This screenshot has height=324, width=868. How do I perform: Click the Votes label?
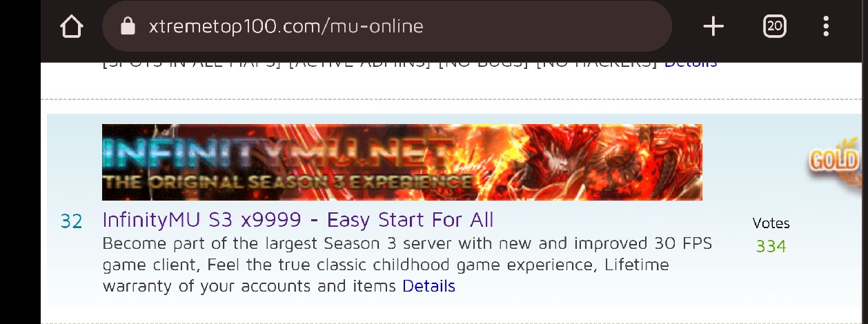pos(771,223)
